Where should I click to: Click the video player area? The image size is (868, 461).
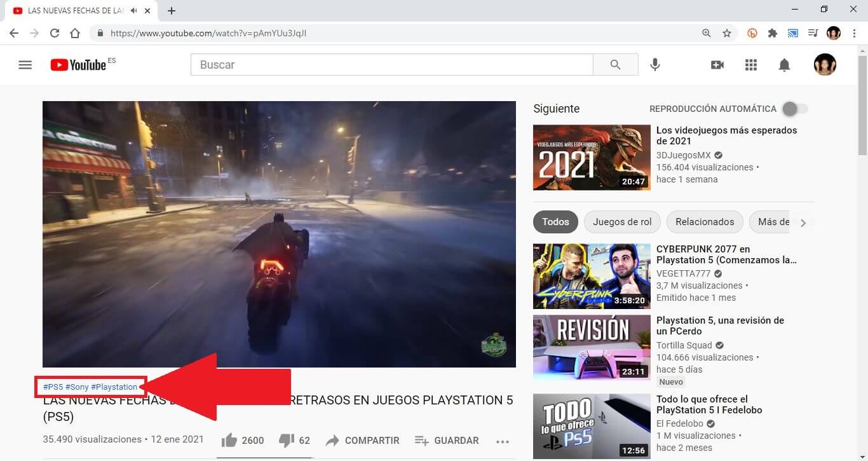[279, 234]
